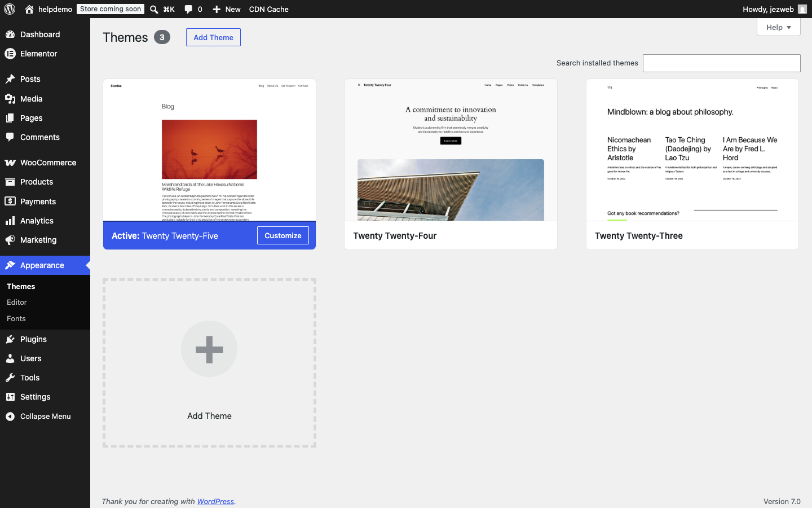Viewport: 812px width, 508px height.
Task: Expand the Help dropdown tab
Action: [x=778, y=27]
